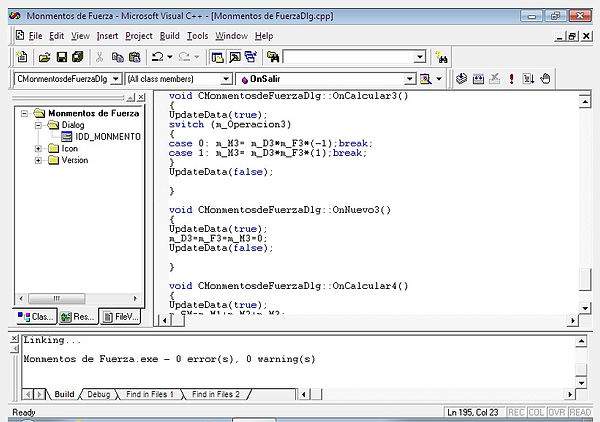Save All files icon
The image size is (600, 422).
78,57
